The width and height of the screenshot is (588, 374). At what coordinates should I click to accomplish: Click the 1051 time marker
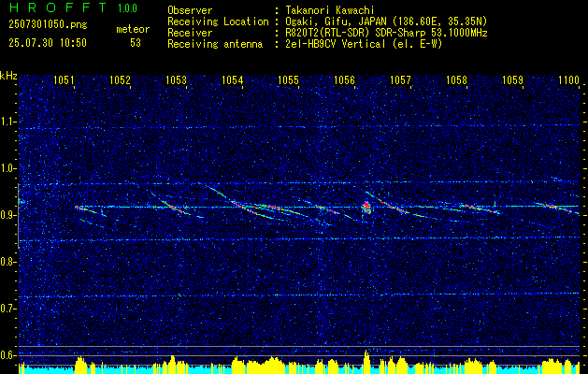pyautogui.click(x=64, y=79)
